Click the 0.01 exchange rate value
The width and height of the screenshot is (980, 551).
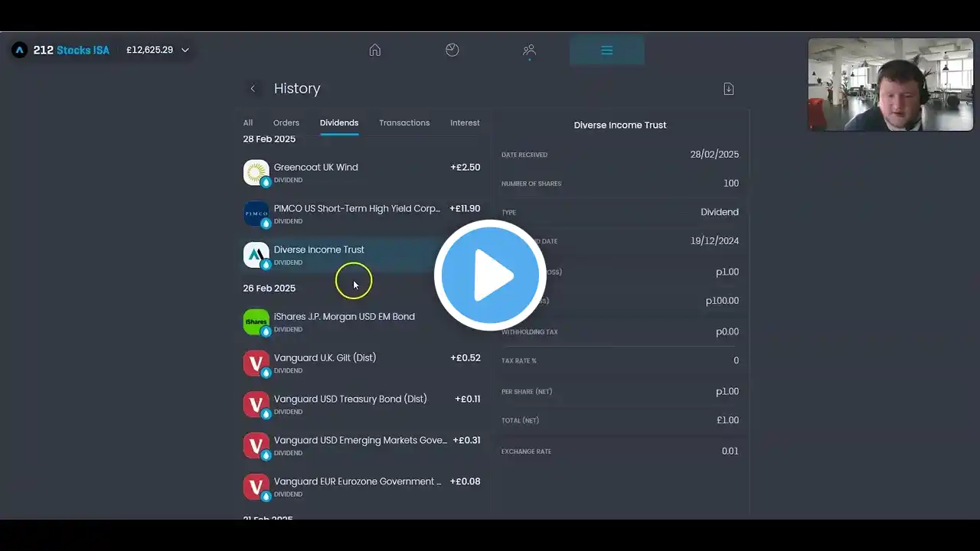pyautogui.click(x=730, y=452)
